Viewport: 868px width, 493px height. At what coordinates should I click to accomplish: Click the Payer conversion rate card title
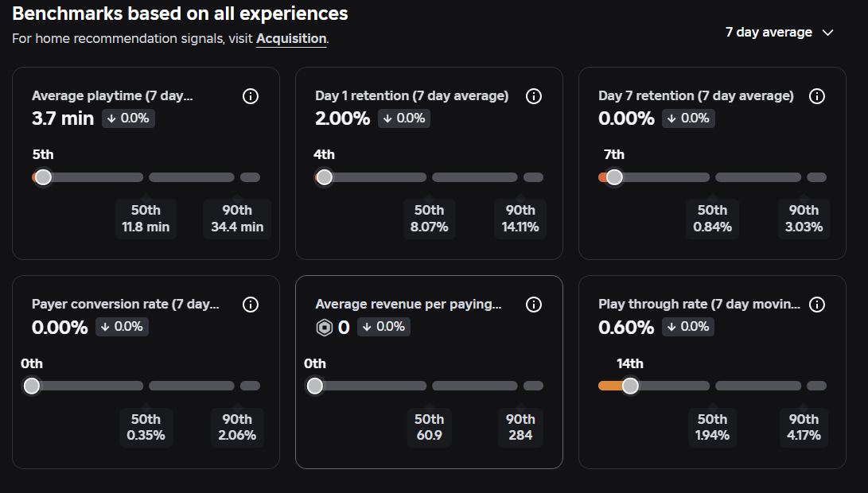click(126, 305)
